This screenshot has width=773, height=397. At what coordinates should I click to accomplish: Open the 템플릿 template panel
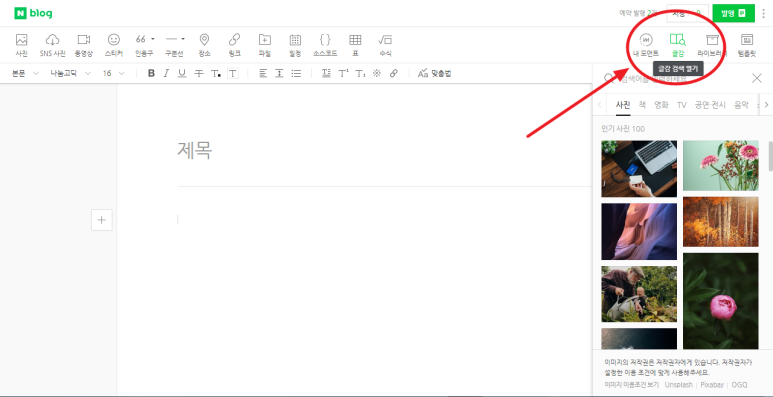(x=747, y=45)
